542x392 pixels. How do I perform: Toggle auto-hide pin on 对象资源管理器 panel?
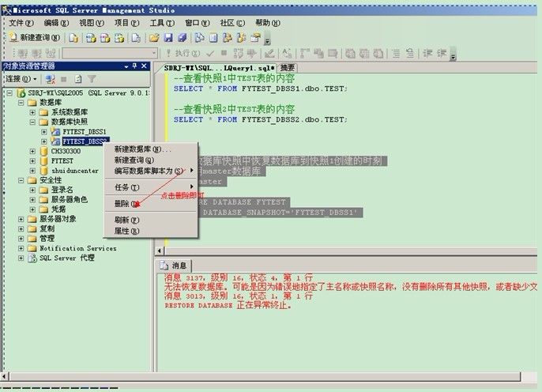(135, 66)
